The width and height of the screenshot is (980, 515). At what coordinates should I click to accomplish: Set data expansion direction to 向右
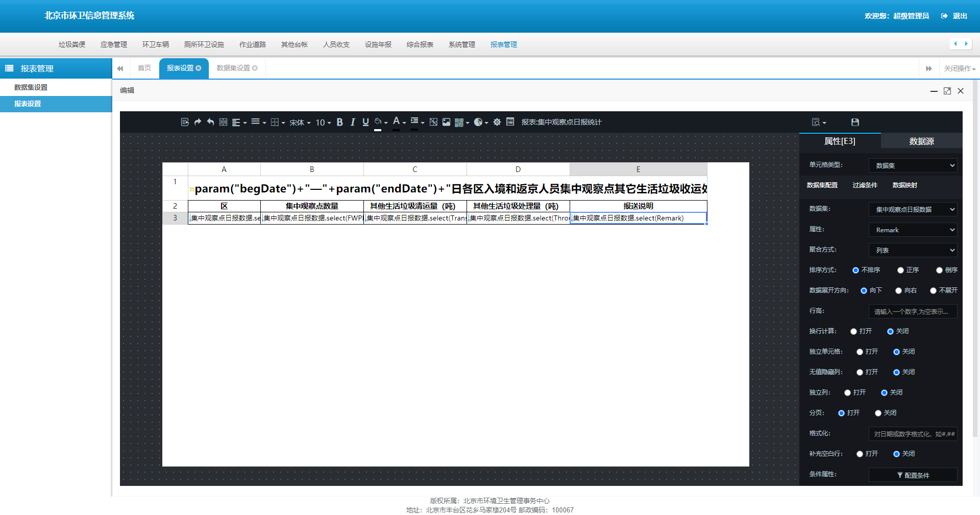tap(898, 290)
